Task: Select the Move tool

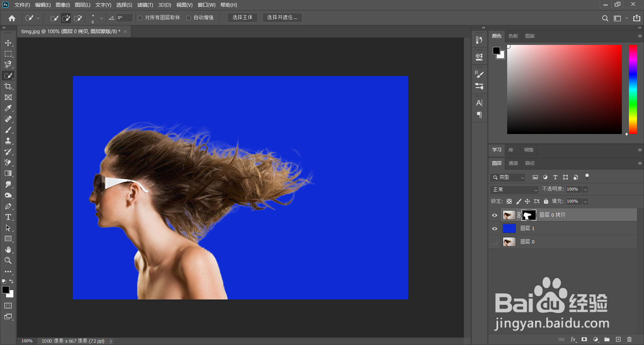Action: point(8,43)
